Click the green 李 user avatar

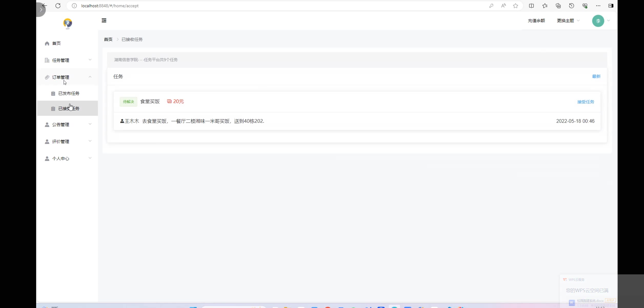(x=598, y=21)
